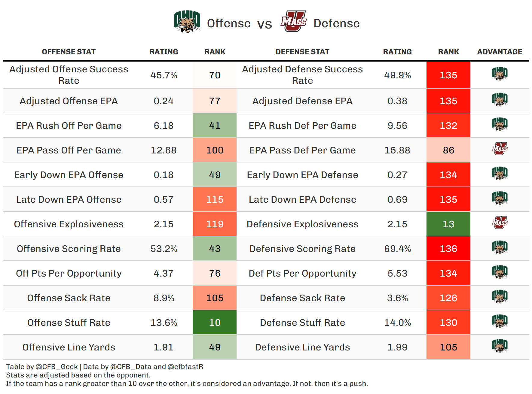This screenshot has width=532, height=394.
Task: Click the Ohio Bobcats logo in the title
Action: [187, 22]
